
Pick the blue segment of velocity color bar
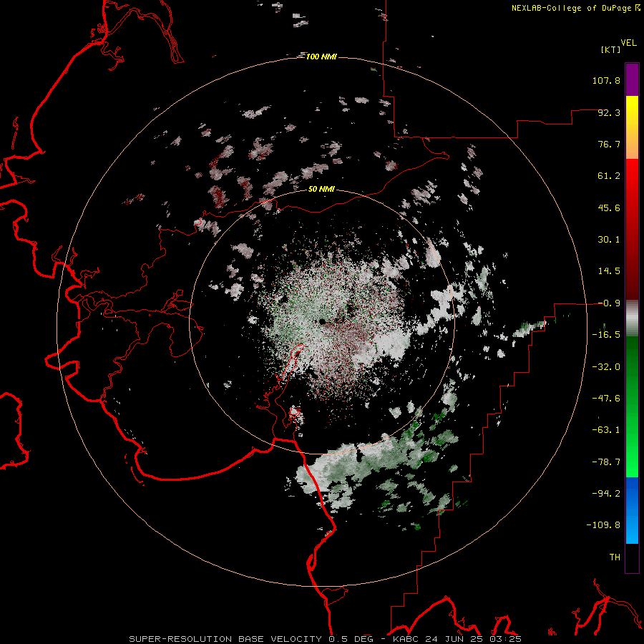click(x=632, y=510)
